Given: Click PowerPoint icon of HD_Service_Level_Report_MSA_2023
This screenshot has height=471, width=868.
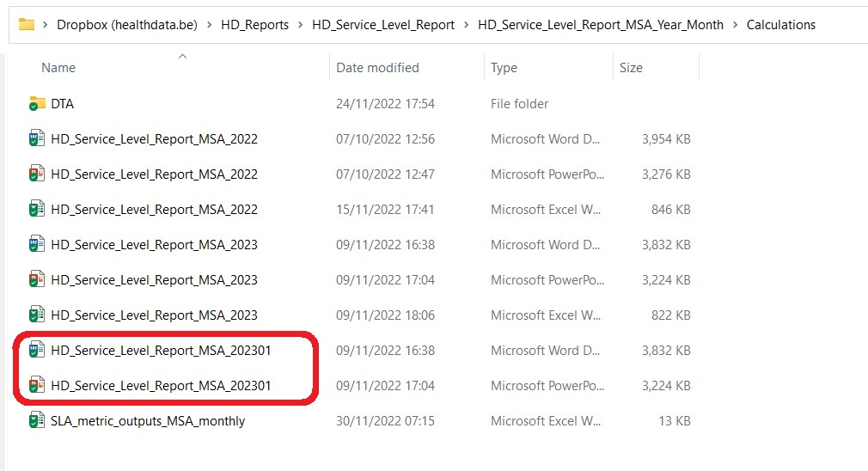Looking at the screenshot, I should click(37, 279).
